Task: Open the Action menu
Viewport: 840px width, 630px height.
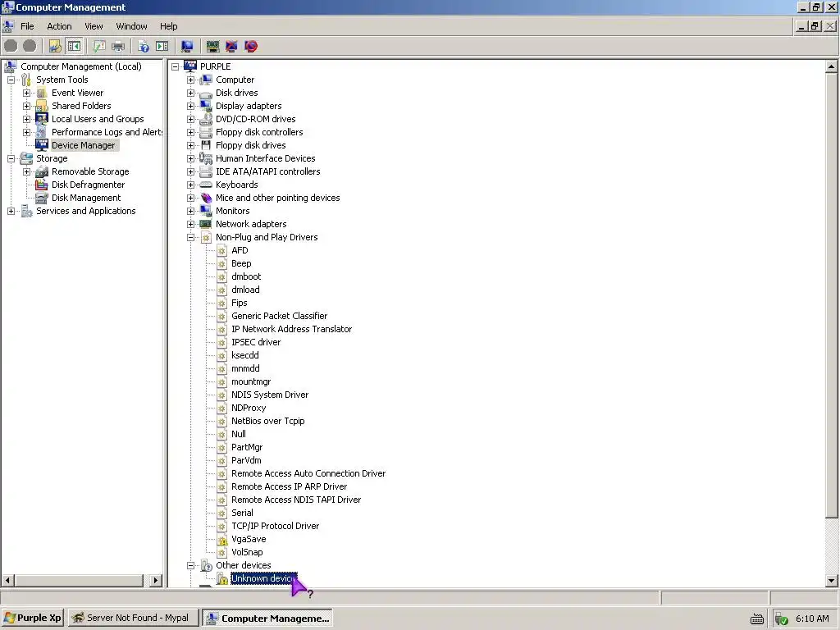Action: click(x=59, y=26)
